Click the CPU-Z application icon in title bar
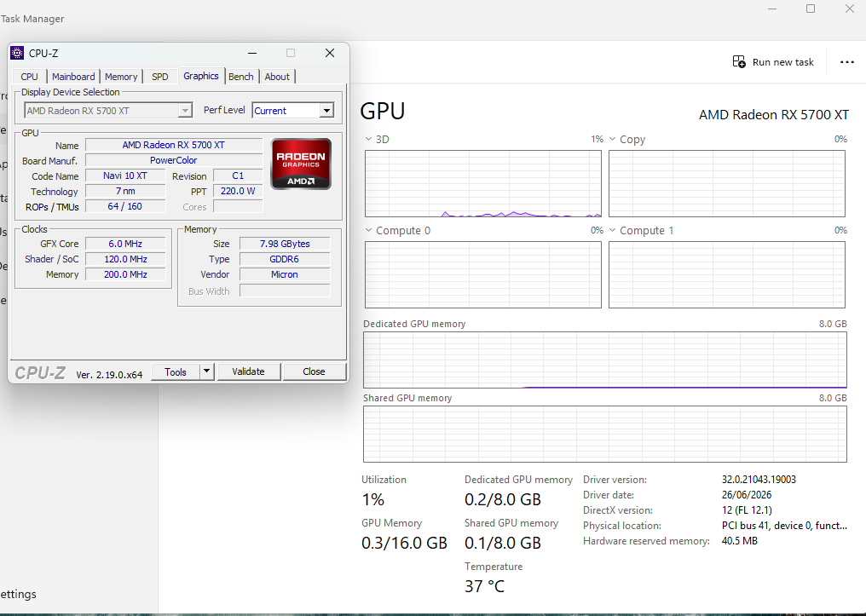The image size is (866, 616). point(17,53)
